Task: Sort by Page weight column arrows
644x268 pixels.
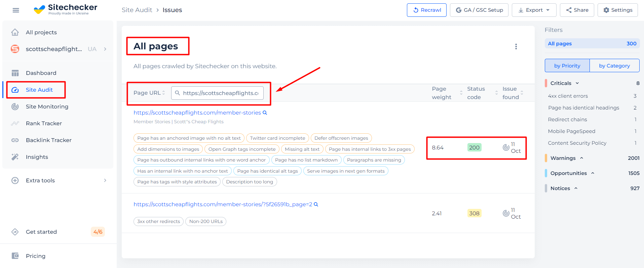Action: click(x=461, y=93)
